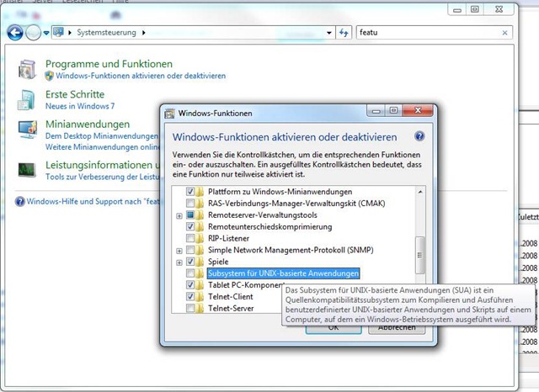The height and width of the screenshot is (392, 539).
Task: Expand the Remoteserver-Verwaltungstools tree node
Action: coord(179,216)
